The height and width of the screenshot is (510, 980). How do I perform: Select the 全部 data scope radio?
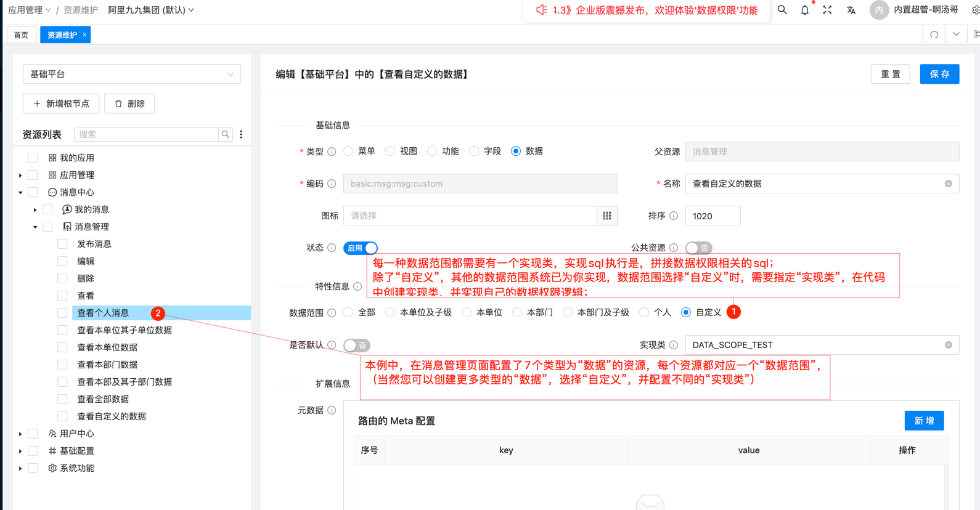tap(349, 312)
